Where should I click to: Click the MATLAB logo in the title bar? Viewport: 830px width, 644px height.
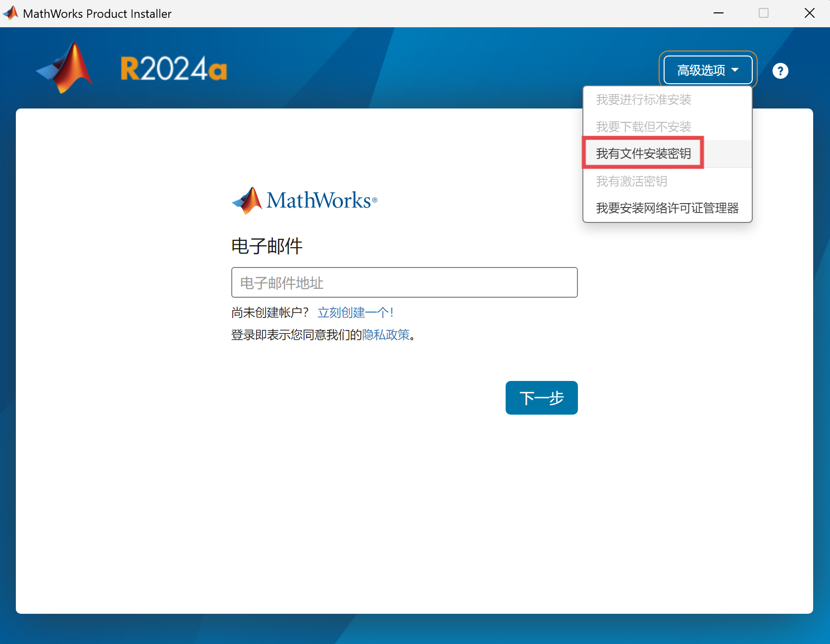(10, 13)
